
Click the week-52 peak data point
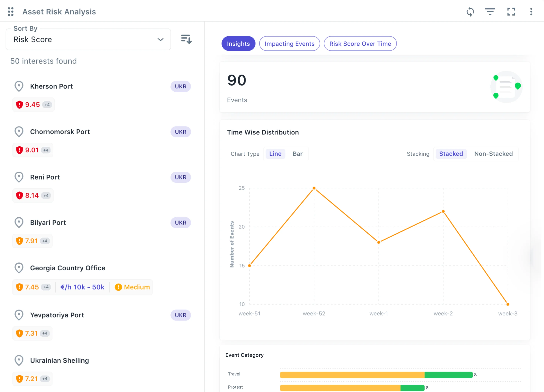[314, 188]
